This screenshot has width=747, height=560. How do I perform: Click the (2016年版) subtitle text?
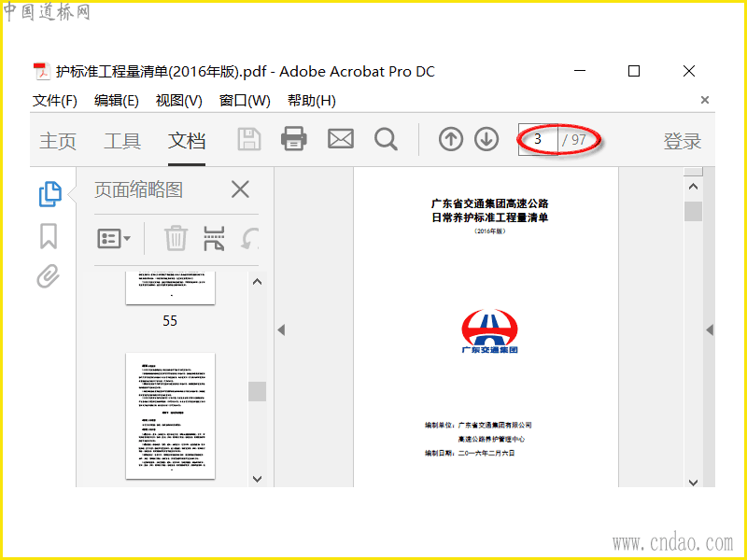click(489, 231)
